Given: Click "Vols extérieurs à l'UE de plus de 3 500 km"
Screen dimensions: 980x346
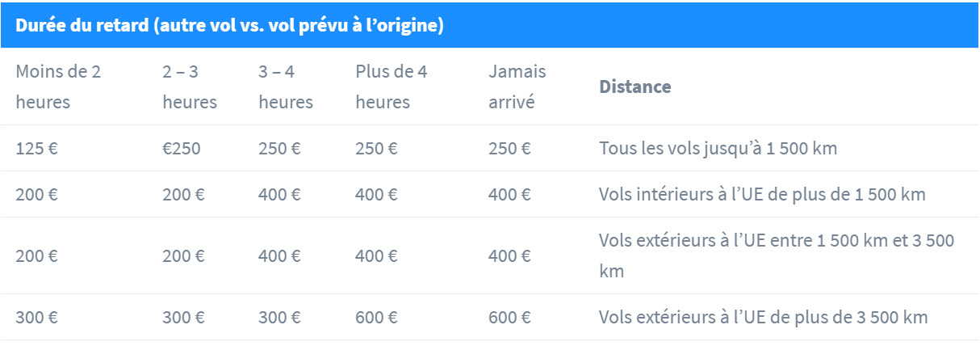Looking at the screenshot, I should pyautogui.click(x=763, y=318).
